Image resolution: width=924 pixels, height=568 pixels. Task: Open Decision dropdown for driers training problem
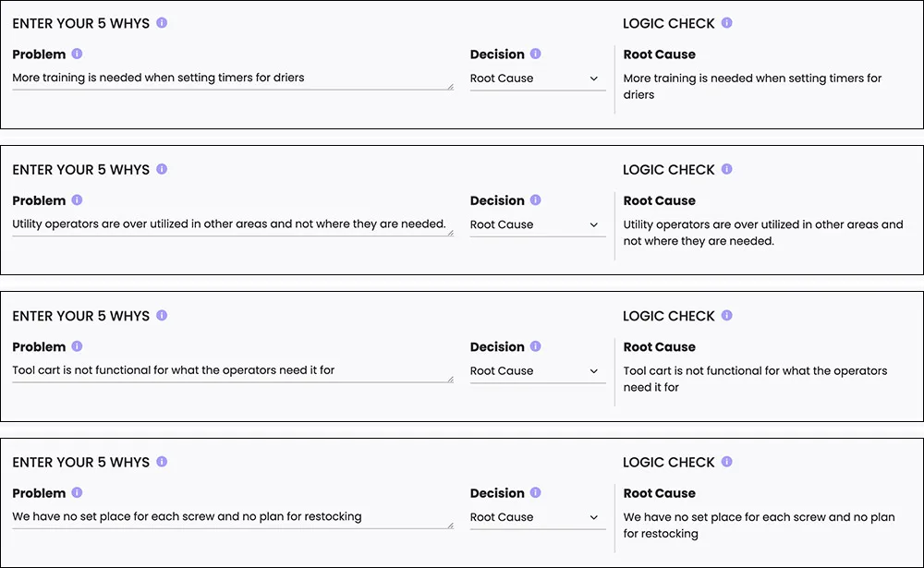tap(538, 79)
